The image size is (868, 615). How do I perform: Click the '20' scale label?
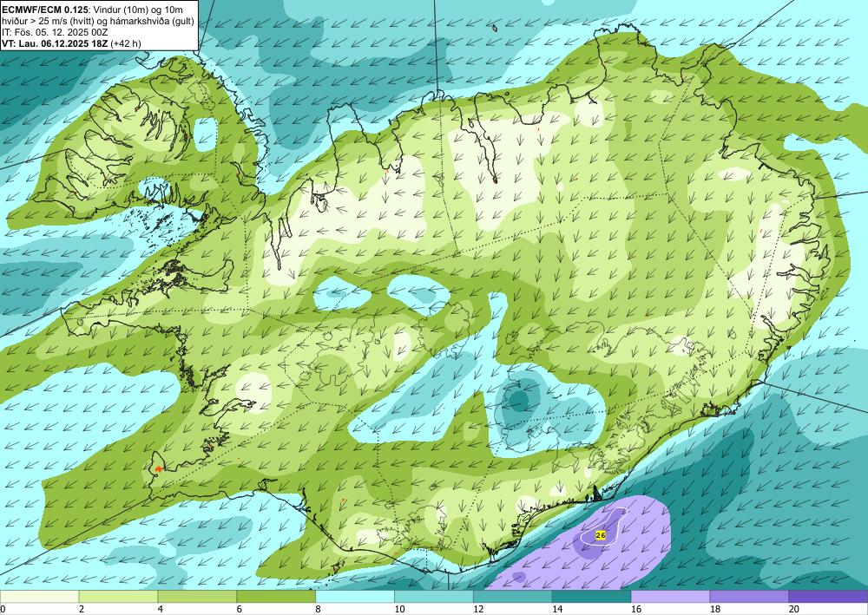[x=794, y=609]
